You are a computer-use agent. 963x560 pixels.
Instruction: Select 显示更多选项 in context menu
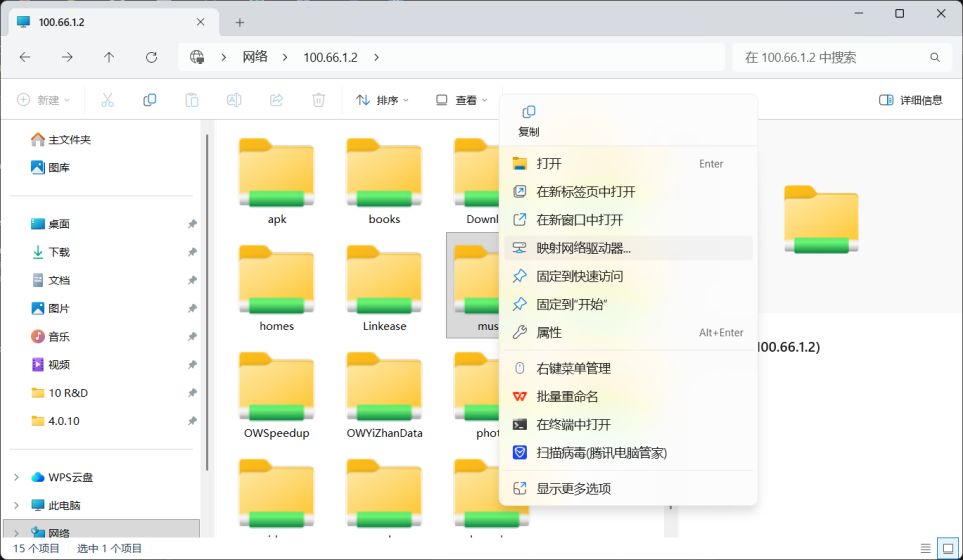(x=573, y=488)
